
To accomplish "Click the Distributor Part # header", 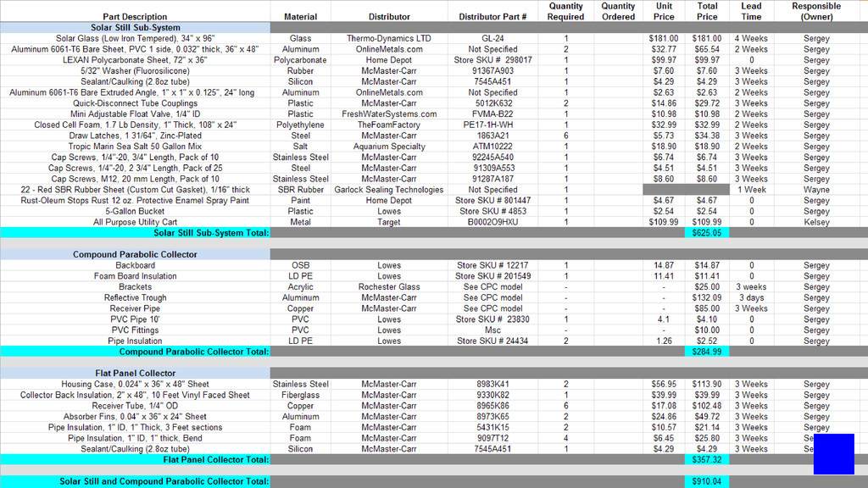I will coord(492,17).
